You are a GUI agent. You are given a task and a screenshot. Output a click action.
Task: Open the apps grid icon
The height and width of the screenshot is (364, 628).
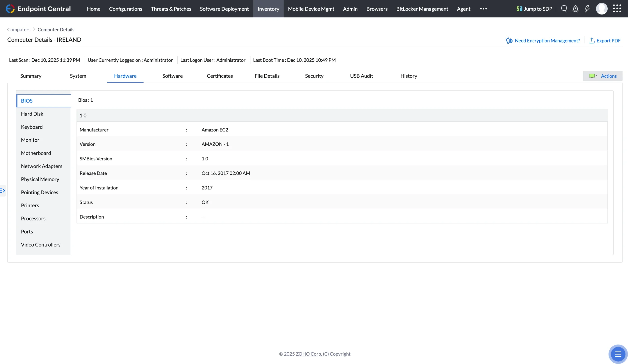point(617,9)
